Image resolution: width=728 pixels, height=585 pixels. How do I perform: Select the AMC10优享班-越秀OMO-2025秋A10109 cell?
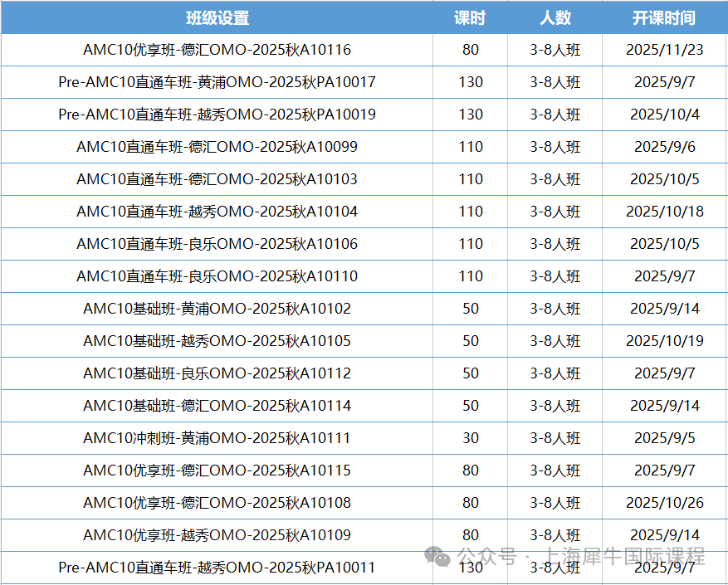[x=217, y=535]
